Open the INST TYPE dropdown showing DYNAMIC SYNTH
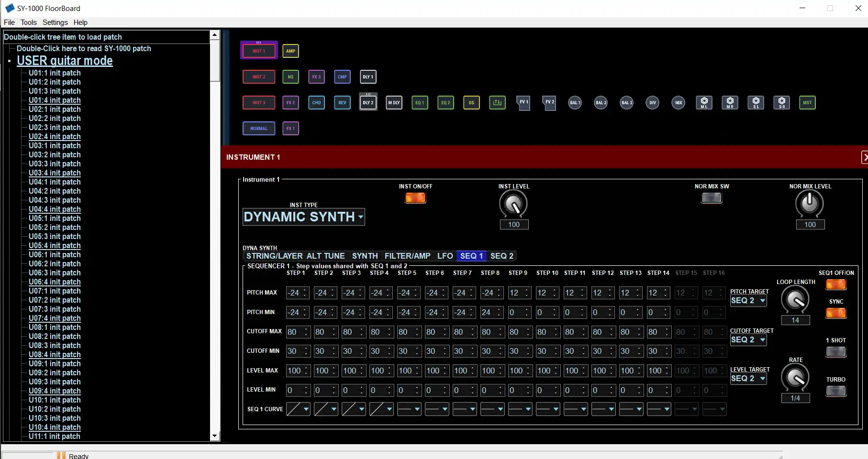 pyautogui.click(x=303, y=217)
